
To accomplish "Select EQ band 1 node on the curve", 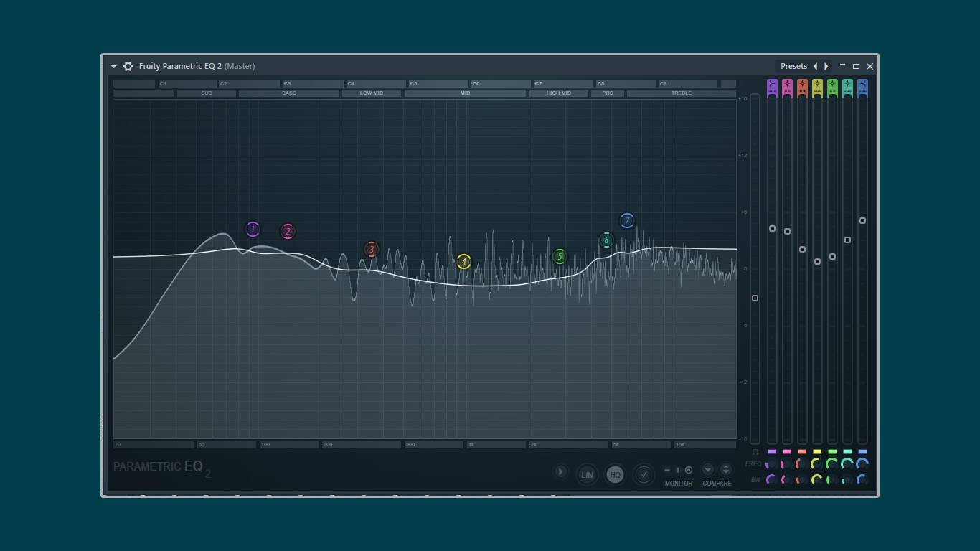I will point(252,230).
